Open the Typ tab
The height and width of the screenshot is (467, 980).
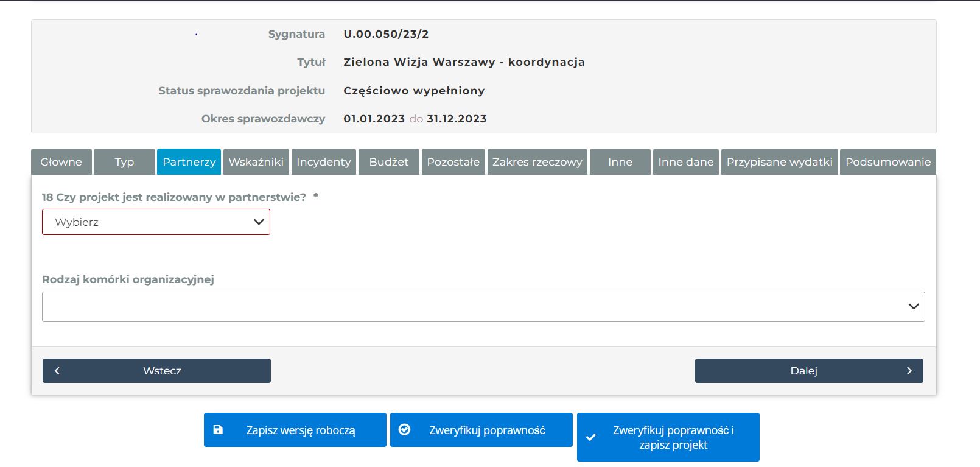coord(124,162)
